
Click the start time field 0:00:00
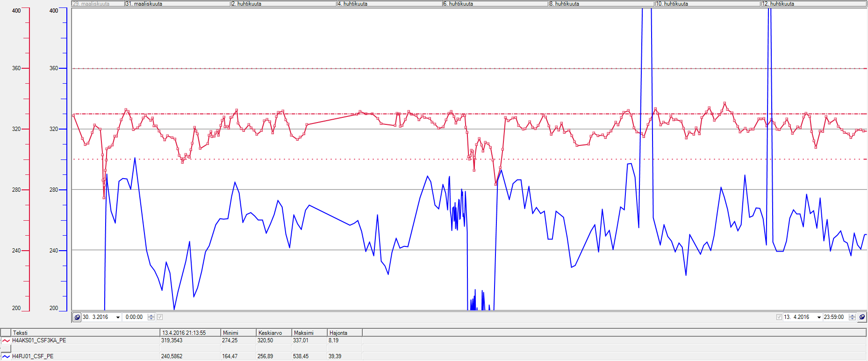click(135, 317)
